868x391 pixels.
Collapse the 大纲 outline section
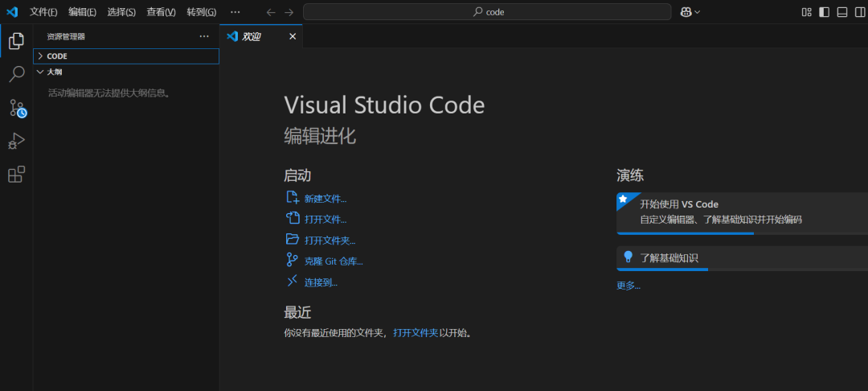point(126,72)
